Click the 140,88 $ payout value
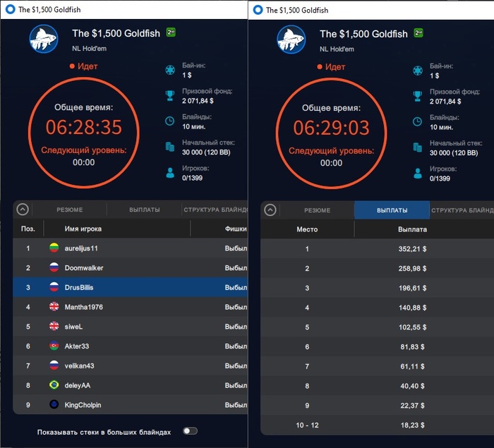Viewport: 494px width, 448px height. pyautogui.click(x=412, y=308)
